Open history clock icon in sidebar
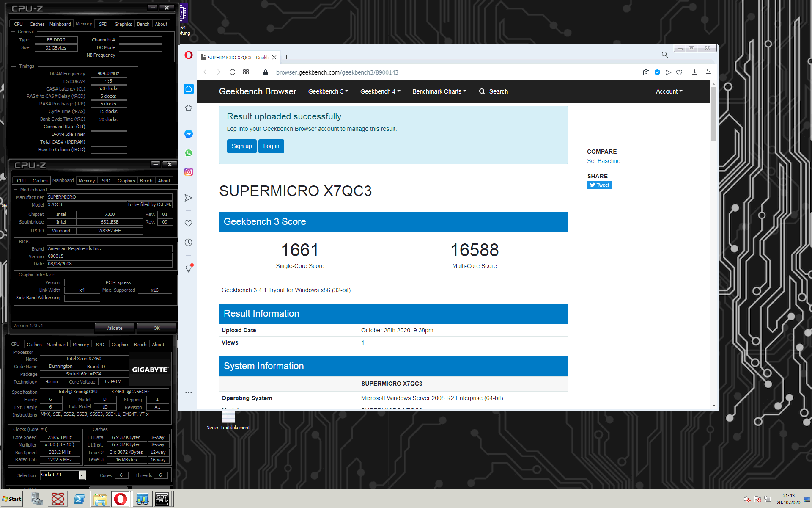The height and width of the screenshot is (508, 812). [189, 242]
